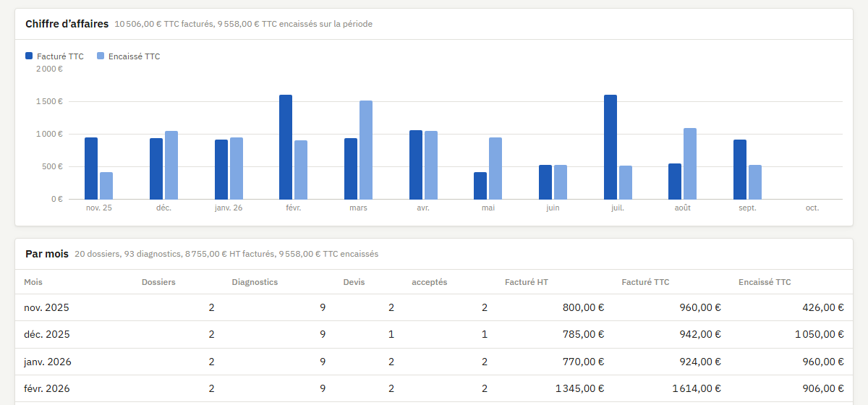
Task: Click the dark blue Facturé TTC legend swatch
Action: [29, 56]
